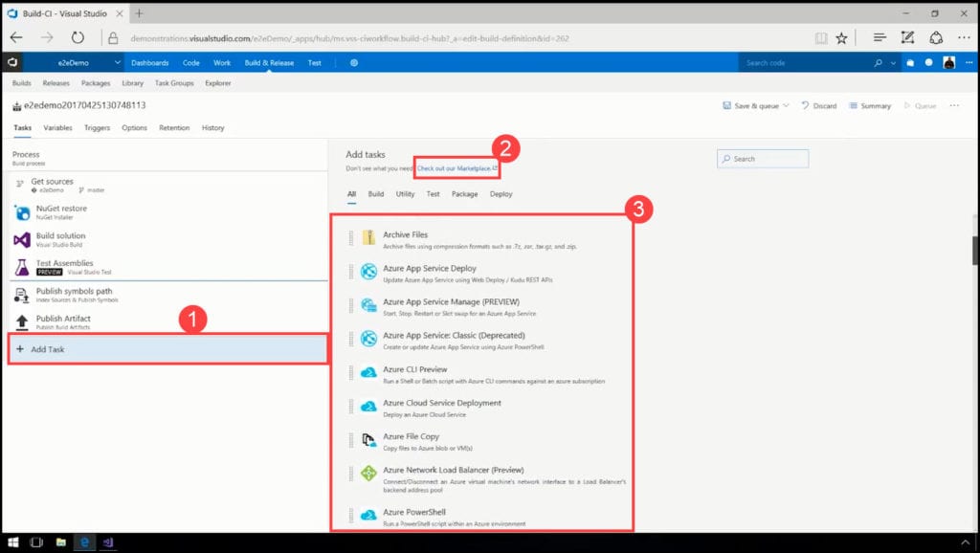980x553 pixels.
Task: Click the Azure PowerShell cloud icon
Action: point(368,515)
